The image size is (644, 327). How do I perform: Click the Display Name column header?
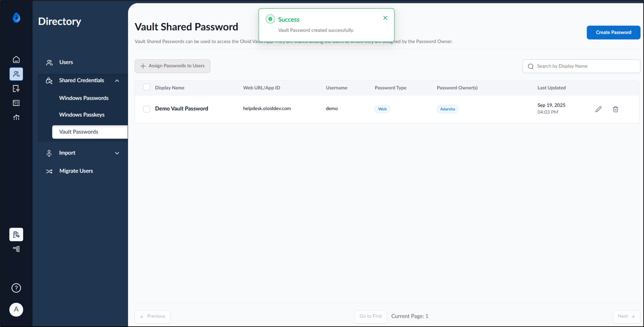pyautogui.click(x=170, y=88)
